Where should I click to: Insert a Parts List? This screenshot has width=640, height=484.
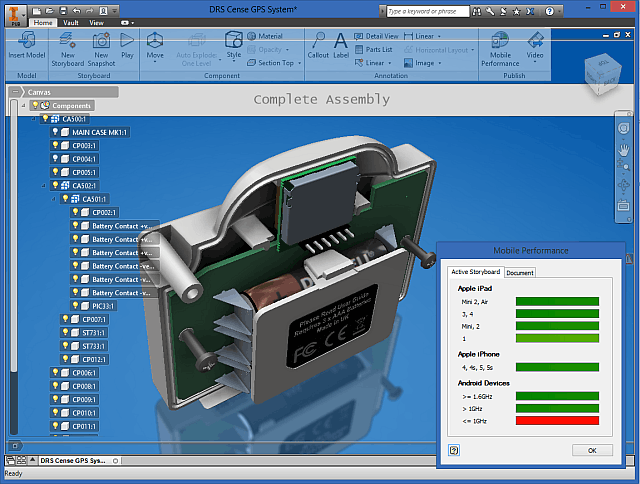(x=374, y=49)
